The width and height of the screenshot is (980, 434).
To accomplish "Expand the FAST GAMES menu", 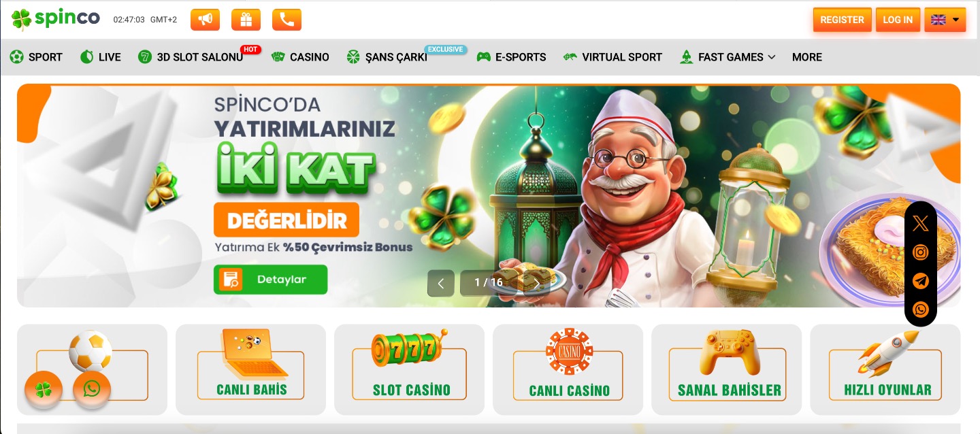I will click(728, 57).
